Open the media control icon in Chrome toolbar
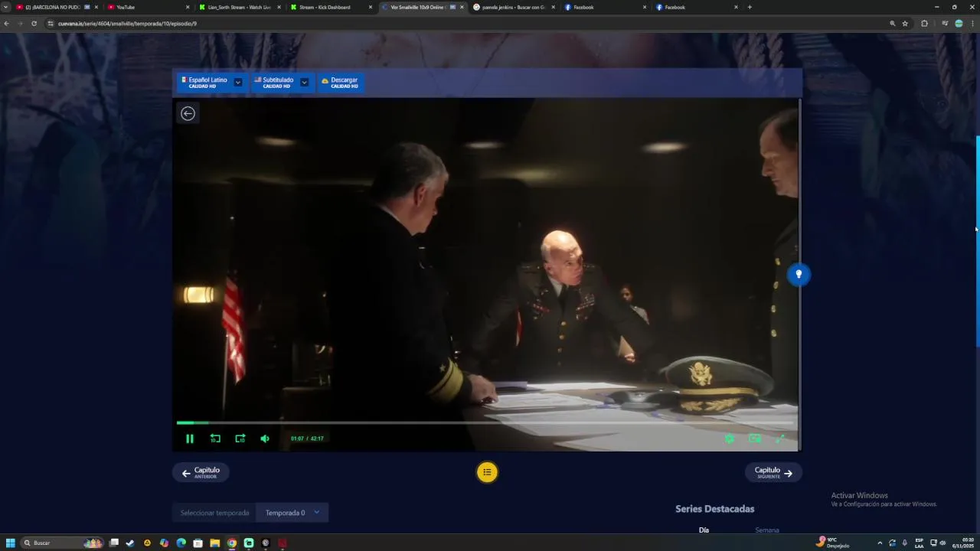The height and width of the screenshot is (551, 980). [945, 24]
